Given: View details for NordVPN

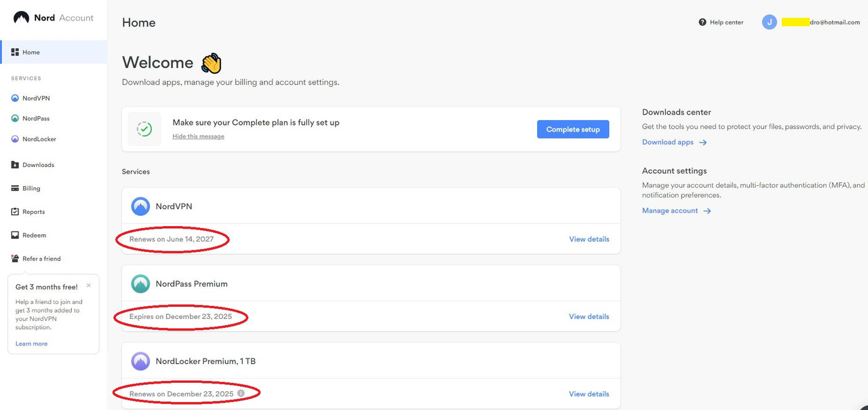Looking at the screenshot, I should pyautogui.click(x=589, y=240).
